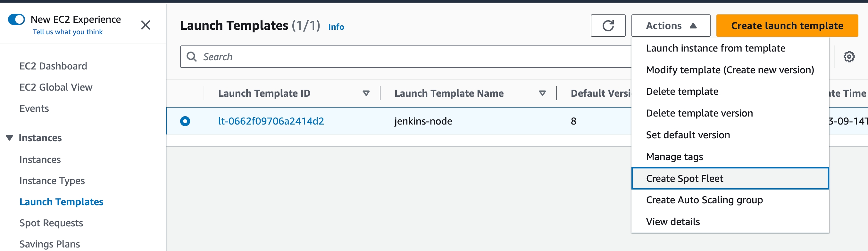Click the search magnifier icon
Viewport: 868px width, 251px height.
191,57
